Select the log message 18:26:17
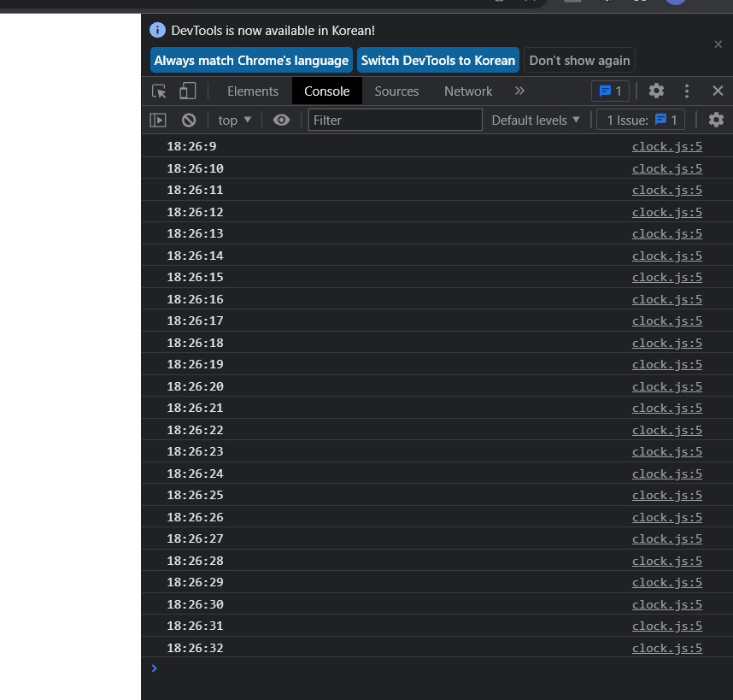The width and height of the screenshot is (733, 700). coord(195,321)
